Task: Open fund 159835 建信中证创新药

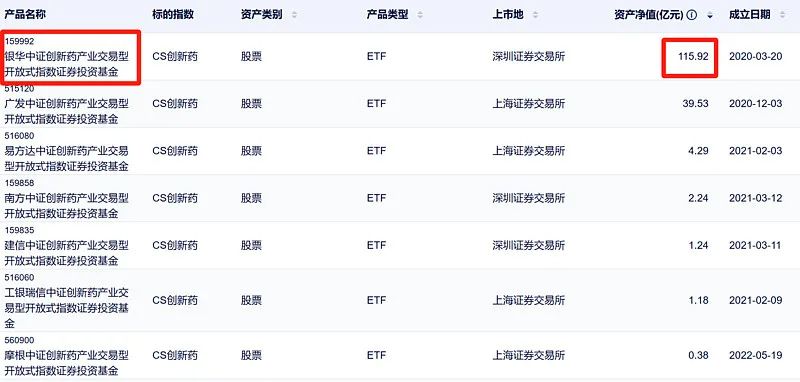Action: pos(67,245)
